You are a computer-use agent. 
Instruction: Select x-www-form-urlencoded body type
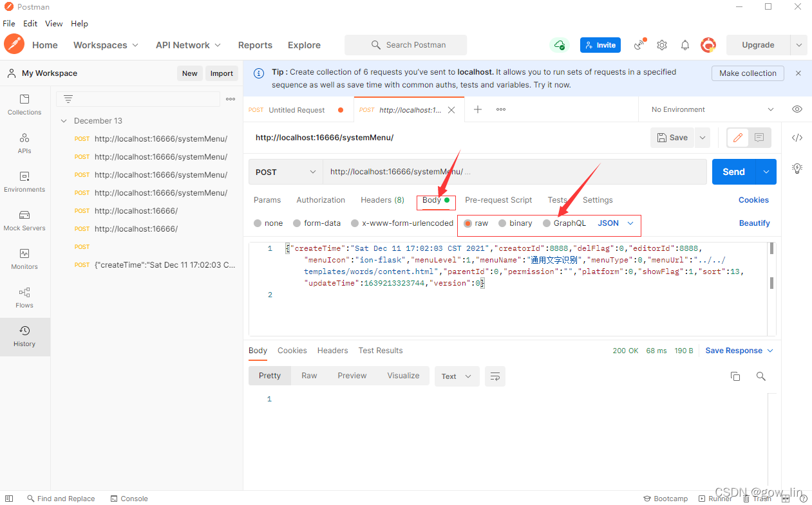402,223
